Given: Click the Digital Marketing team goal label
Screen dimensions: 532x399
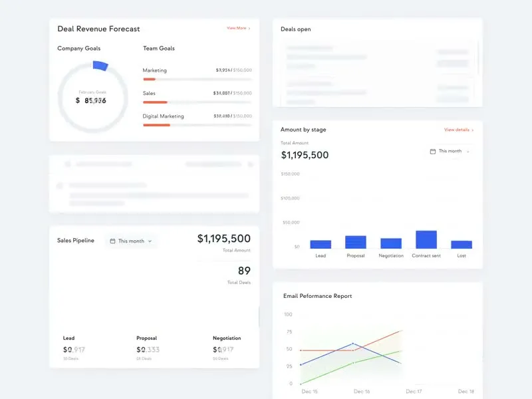Looking at the screenshot, I should [x=163, y=116].
